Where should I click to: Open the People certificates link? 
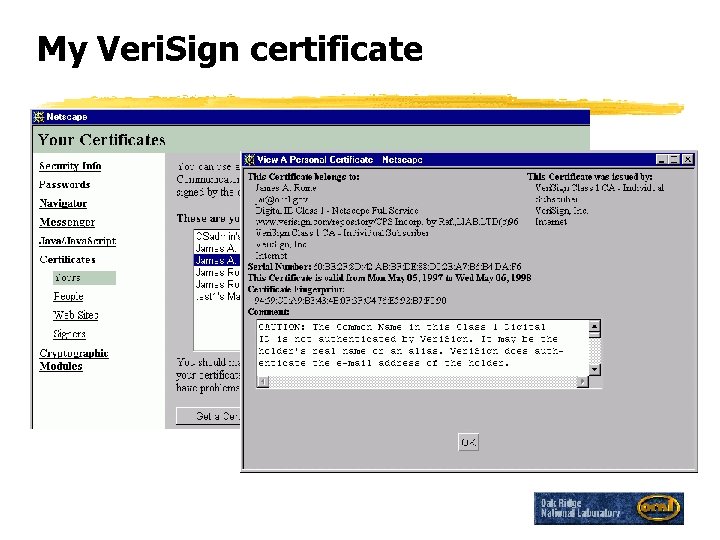(x=68, y=297)
